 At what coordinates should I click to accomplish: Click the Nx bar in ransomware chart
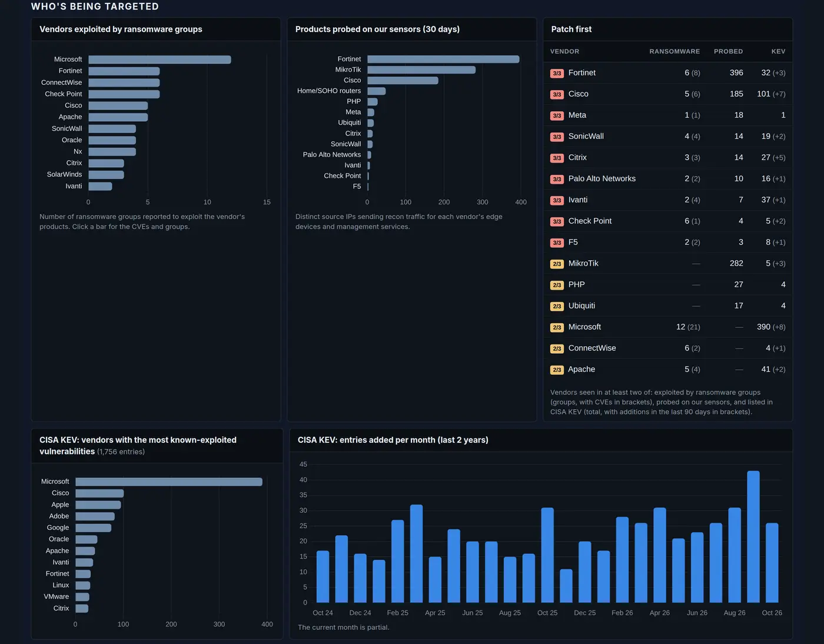(x=112, y=152)
